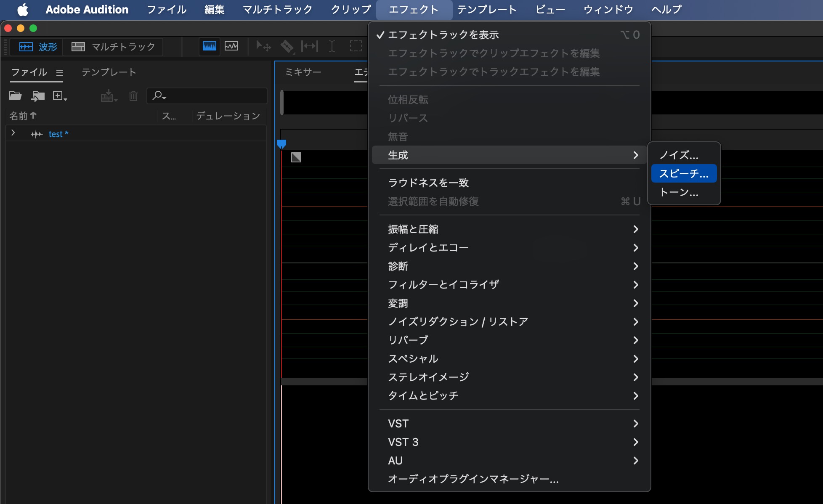
Task: Open the Multitrack (マルチトラック) menu
Action: [x=278, y=9]
